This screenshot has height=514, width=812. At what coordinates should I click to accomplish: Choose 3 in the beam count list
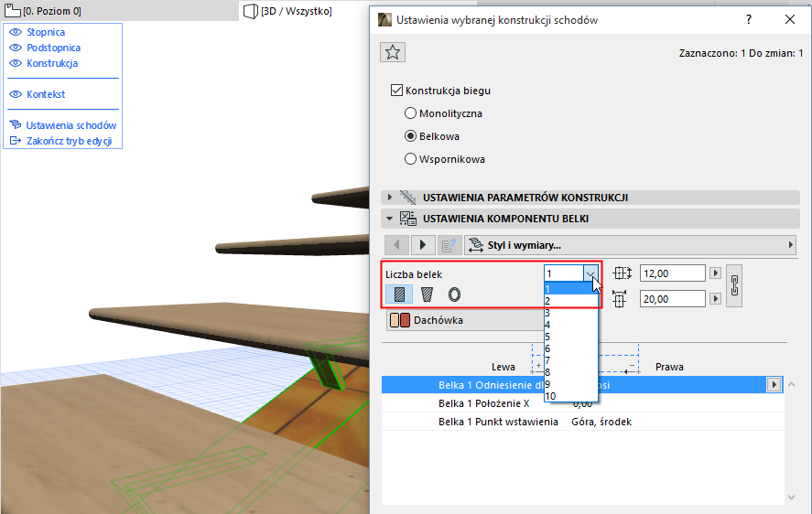570,313
